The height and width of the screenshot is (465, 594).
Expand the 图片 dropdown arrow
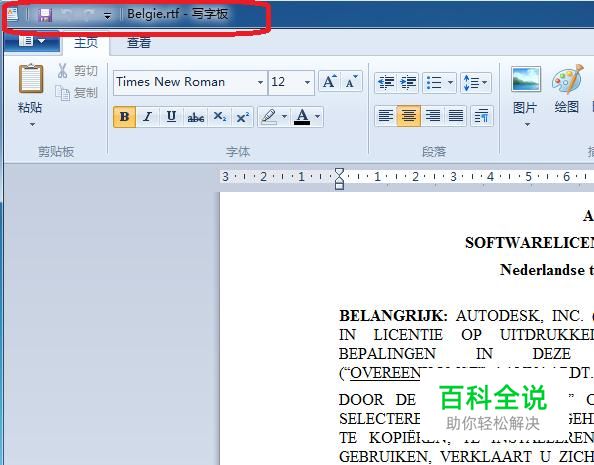tap(527, 124)
